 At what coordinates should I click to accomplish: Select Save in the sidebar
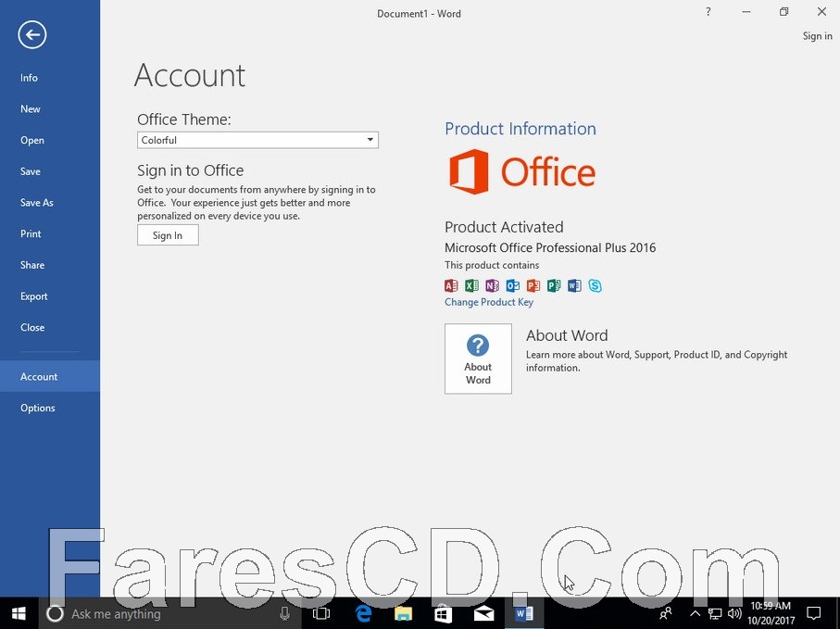(50, 171)
